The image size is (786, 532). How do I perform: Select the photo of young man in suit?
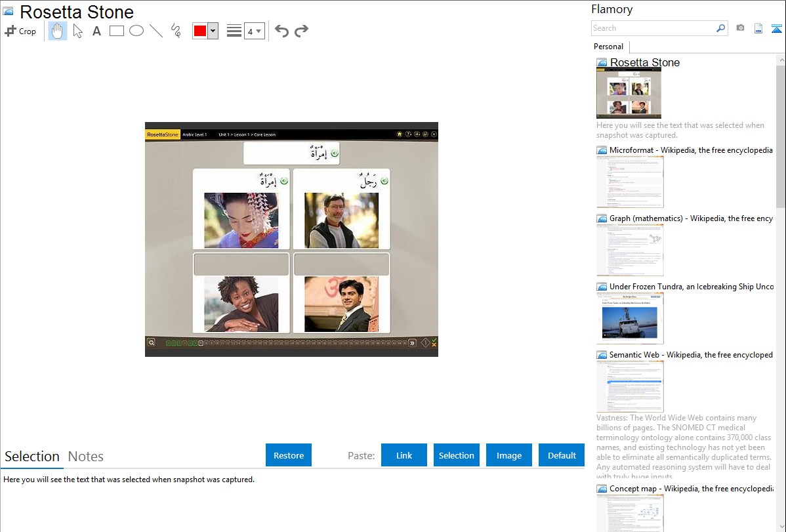[341, 304]
